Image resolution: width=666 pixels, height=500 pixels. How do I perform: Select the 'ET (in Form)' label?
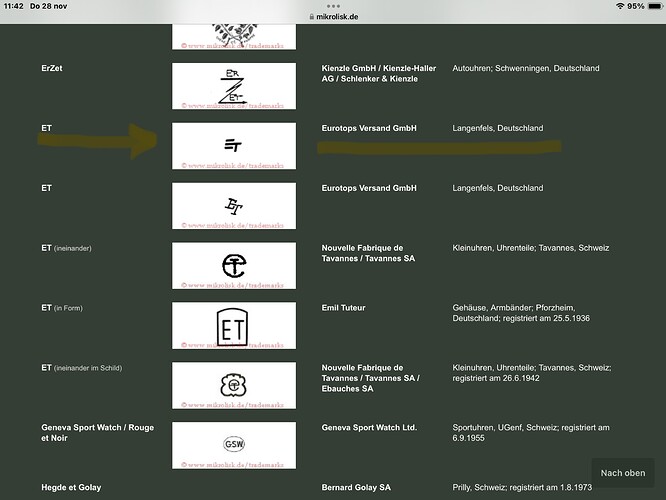62,308
